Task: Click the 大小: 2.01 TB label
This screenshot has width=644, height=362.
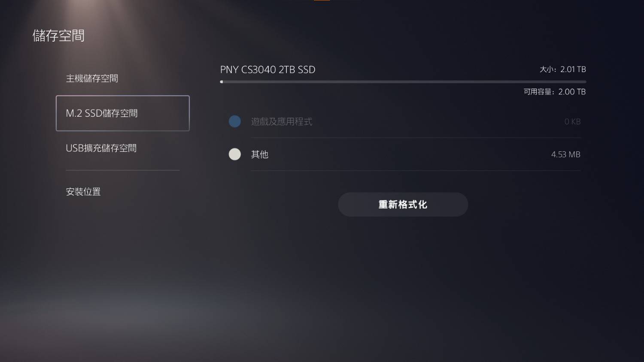Action: point(562,69)
